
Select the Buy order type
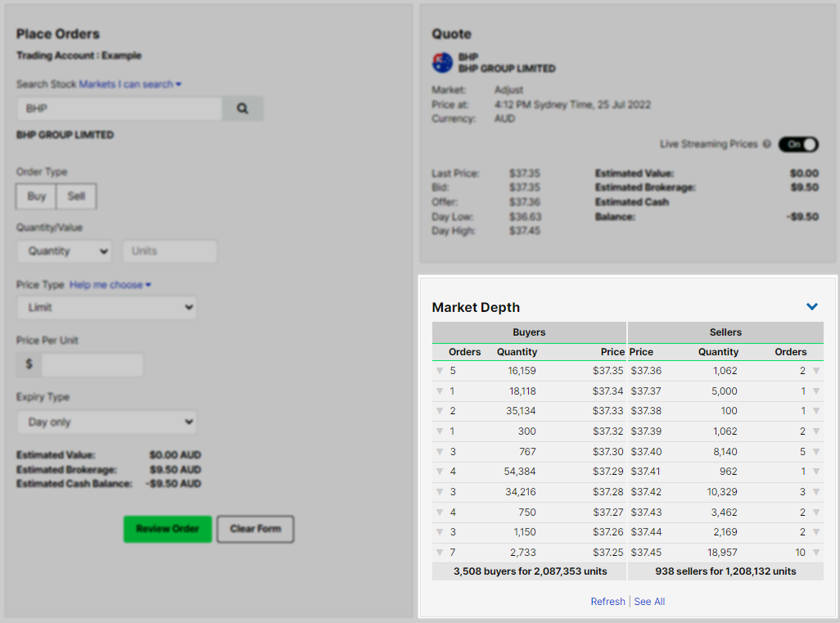click(x=36, y=196)
